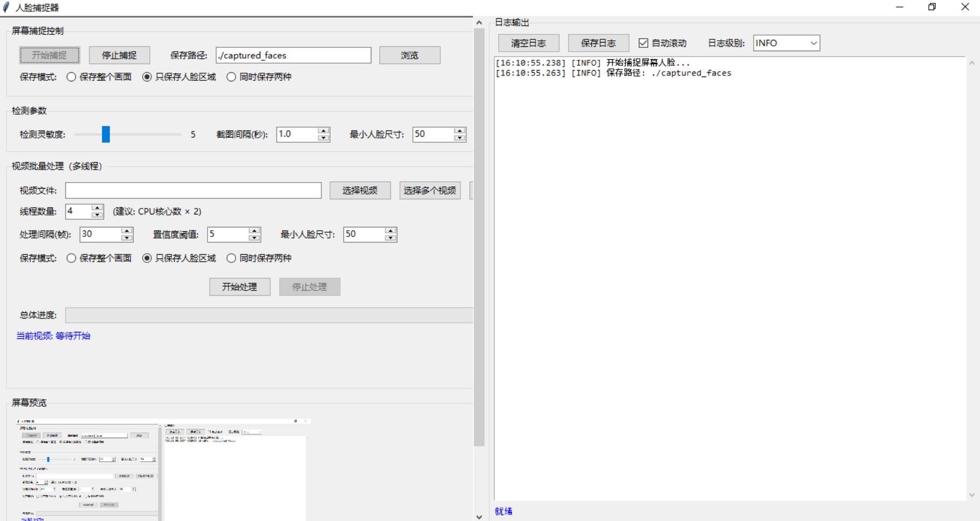This screenshot has width=980, height=521.
Task: Select 保存整个画面 in video batch section
Action: [72, 258]
